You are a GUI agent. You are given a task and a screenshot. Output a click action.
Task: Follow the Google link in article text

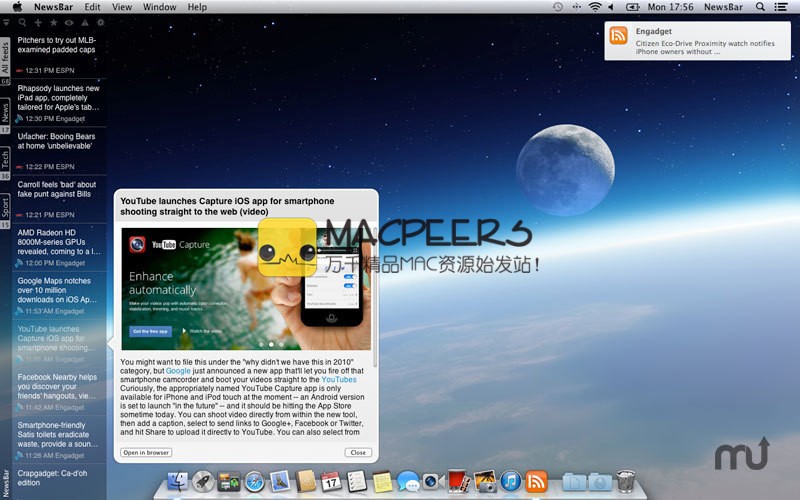click(x=178, y=371)
